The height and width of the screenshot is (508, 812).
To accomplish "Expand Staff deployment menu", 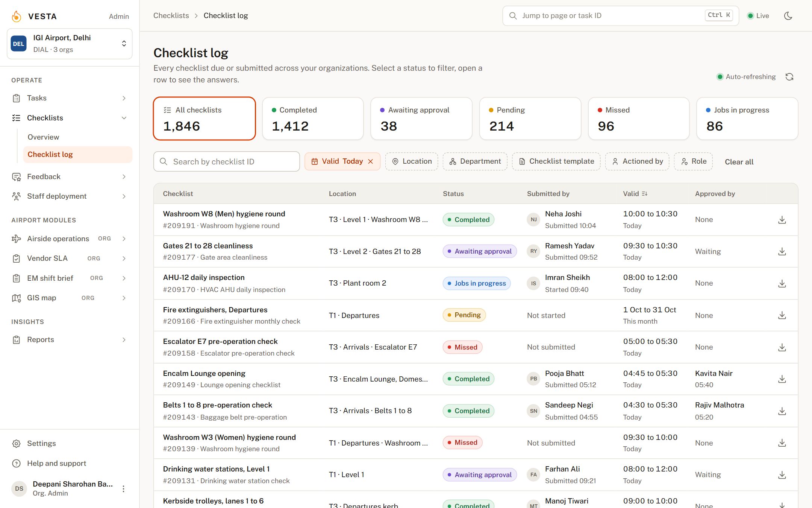I will pyautogui.click(x=70, y=196).
